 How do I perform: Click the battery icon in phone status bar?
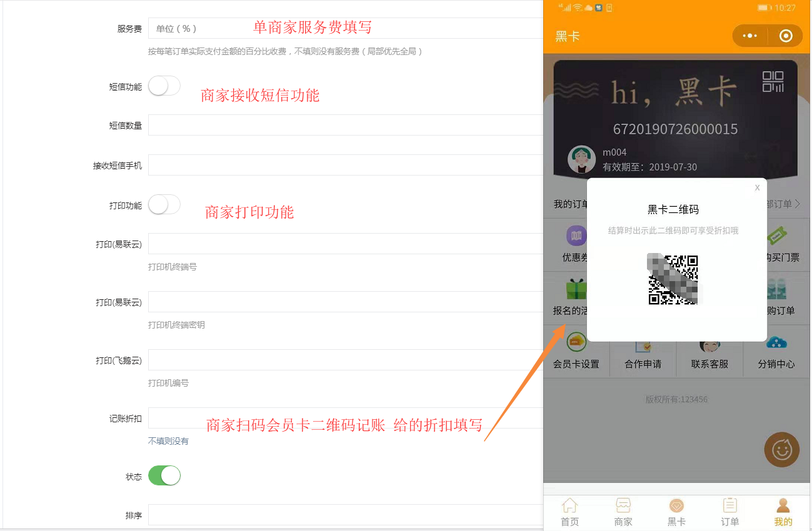pos(764,8)
